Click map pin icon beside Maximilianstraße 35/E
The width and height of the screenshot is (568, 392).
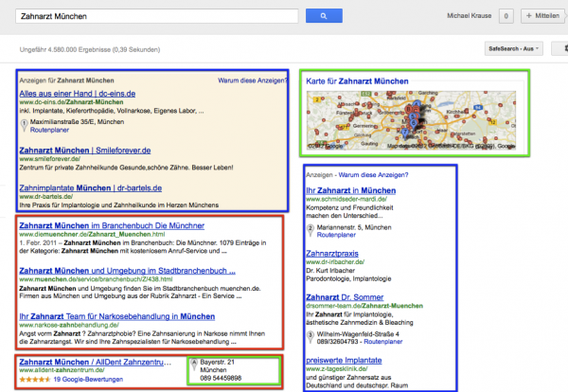[24, 125]
